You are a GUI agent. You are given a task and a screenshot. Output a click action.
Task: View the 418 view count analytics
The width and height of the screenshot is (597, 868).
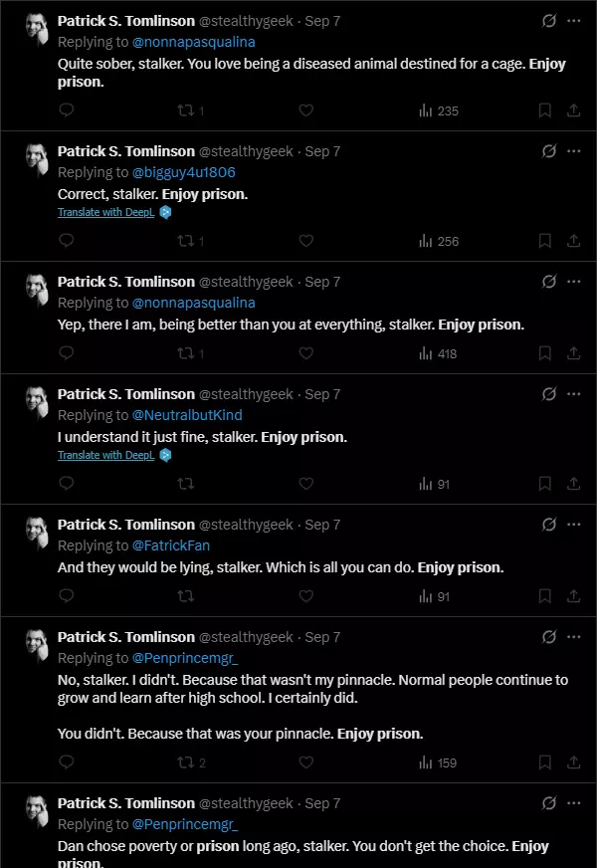[438, 353]
